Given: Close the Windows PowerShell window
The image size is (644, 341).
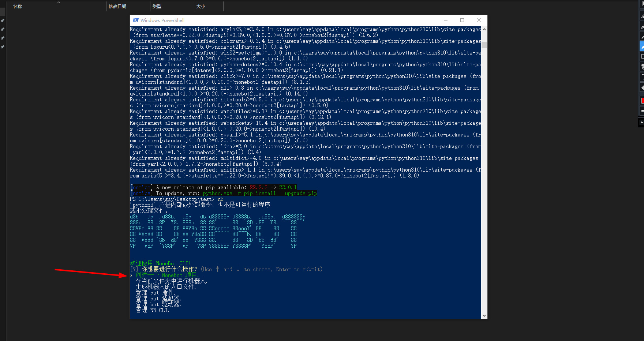Looking at the screenshot, I should [479, 20].
